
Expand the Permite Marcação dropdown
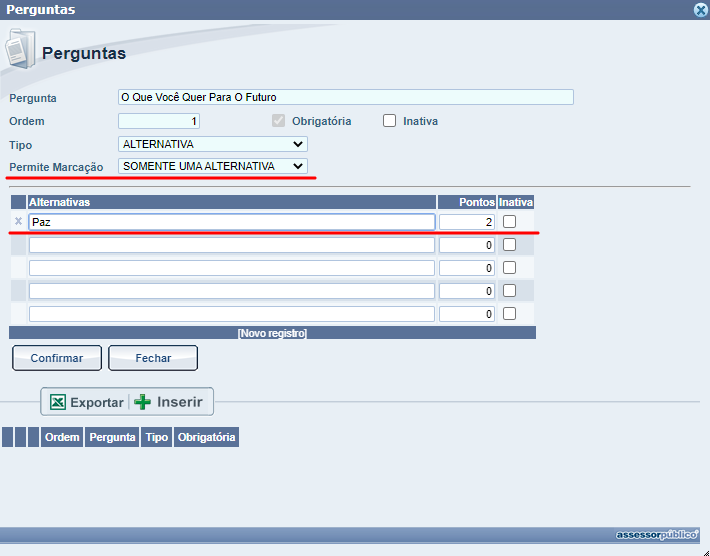[x=213, y=166]
